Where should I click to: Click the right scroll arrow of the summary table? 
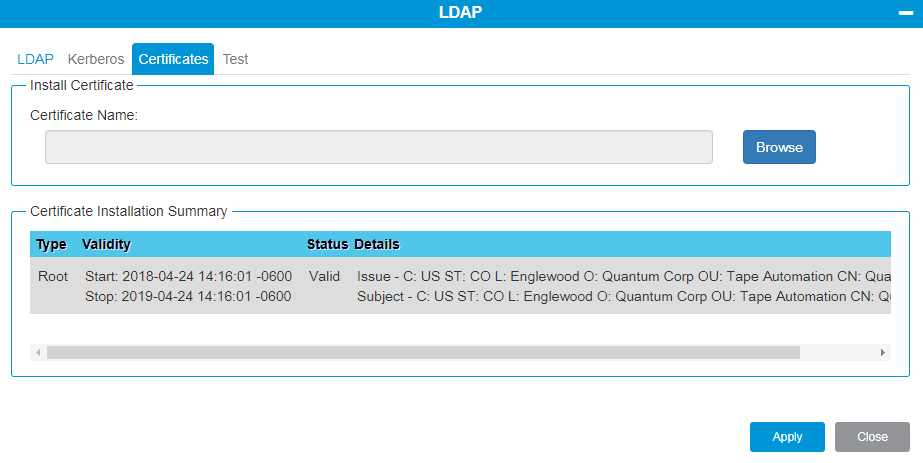(x=882, y=353)
